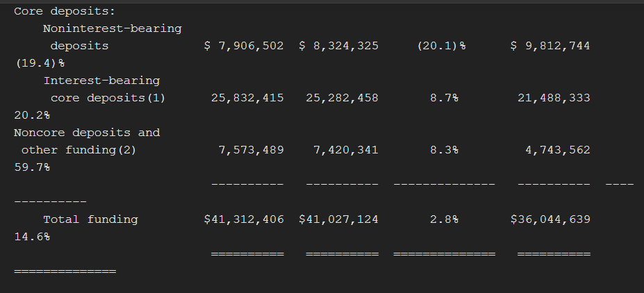The width and height of the screenshot is (644, 293).
Task: Select the (20.1)% change value
Action: [x=441, y=46]
